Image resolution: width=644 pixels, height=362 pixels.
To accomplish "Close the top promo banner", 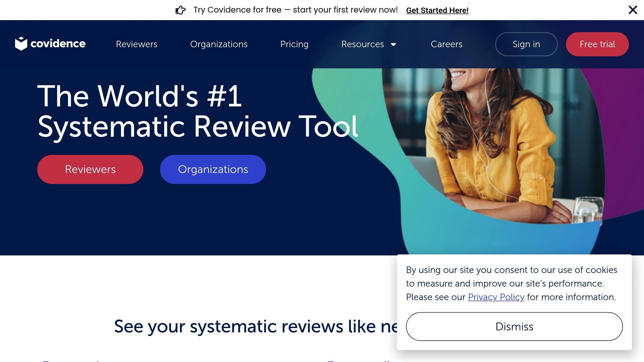I will 633,10.
